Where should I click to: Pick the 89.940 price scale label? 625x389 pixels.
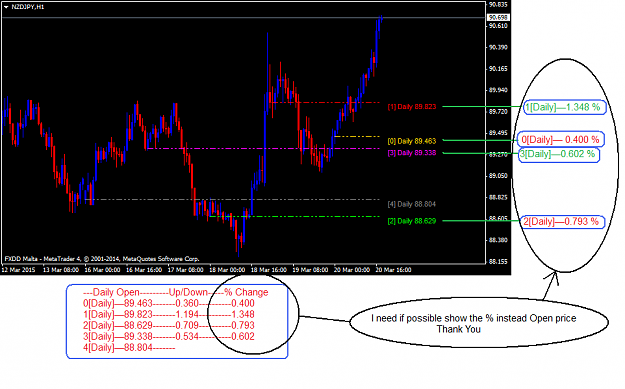pos(498,90)
